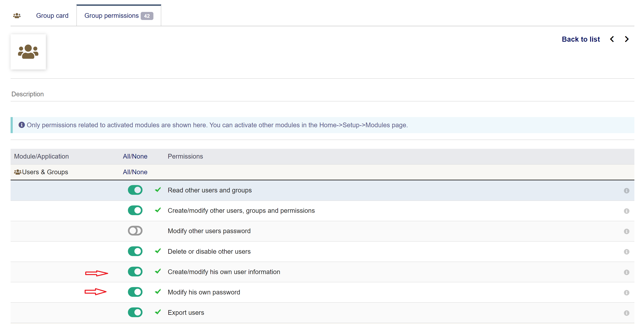Toggle off Create/modify other users, groups and permissions
The width and height of the screenshot is (644, 324).
[135, 211]
